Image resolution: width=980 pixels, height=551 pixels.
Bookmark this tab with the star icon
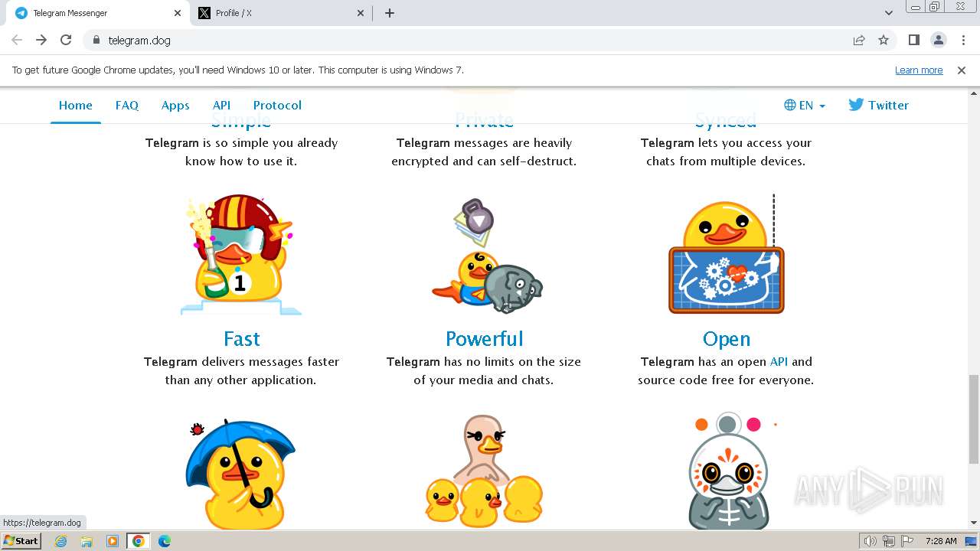click(x=884, y=40)
